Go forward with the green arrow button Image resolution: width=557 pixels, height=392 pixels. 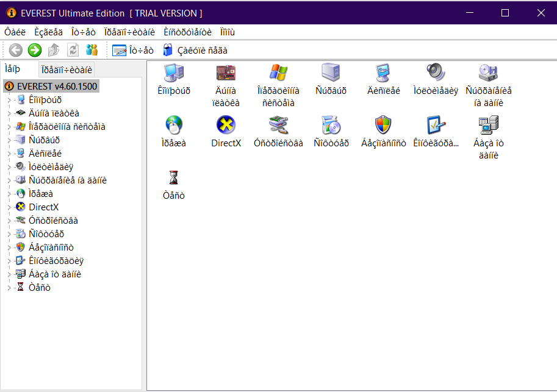click(35, 50)
